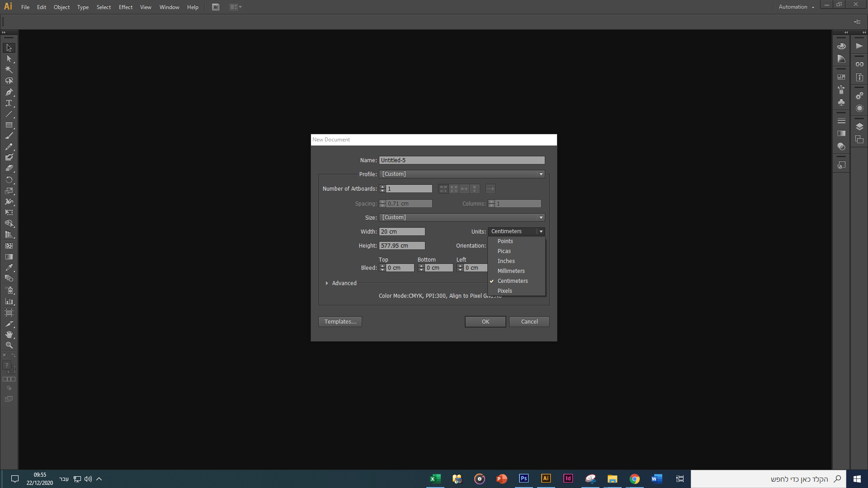Select the Type tool
This screenshot has width=868, height=488.
point(9,103)
